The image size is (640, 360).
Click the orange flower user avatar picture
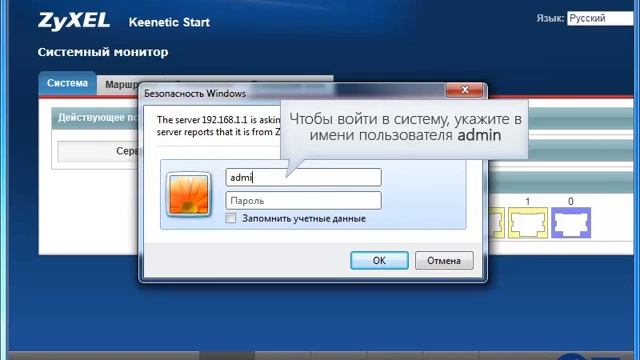pos(189,194)
